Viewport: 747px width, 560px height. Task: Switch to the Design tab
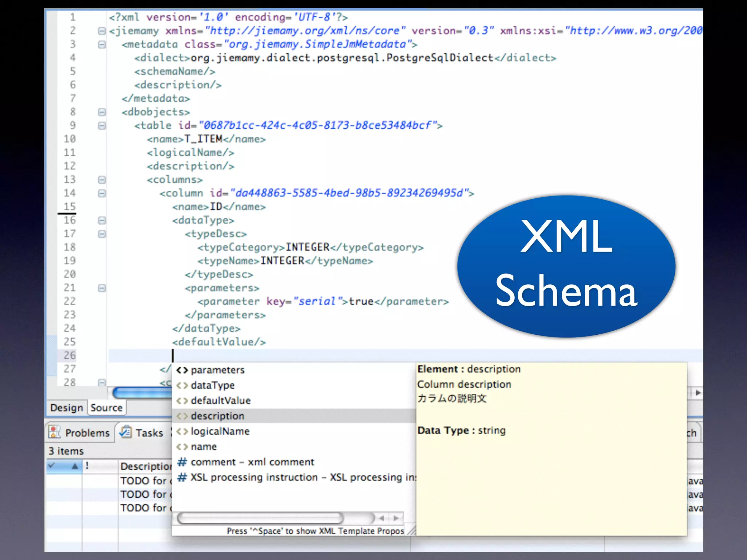[x=66, y=408]
